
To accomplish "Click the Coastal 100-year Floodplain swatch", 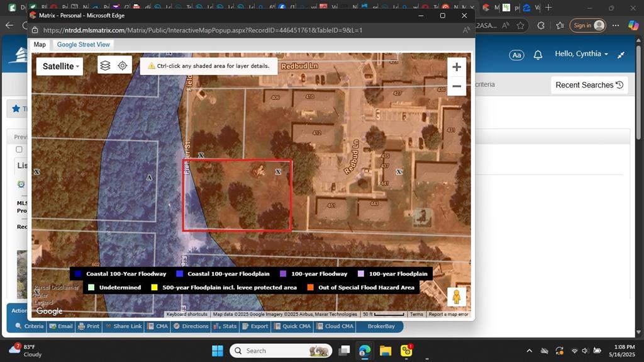I will [179, 274].
